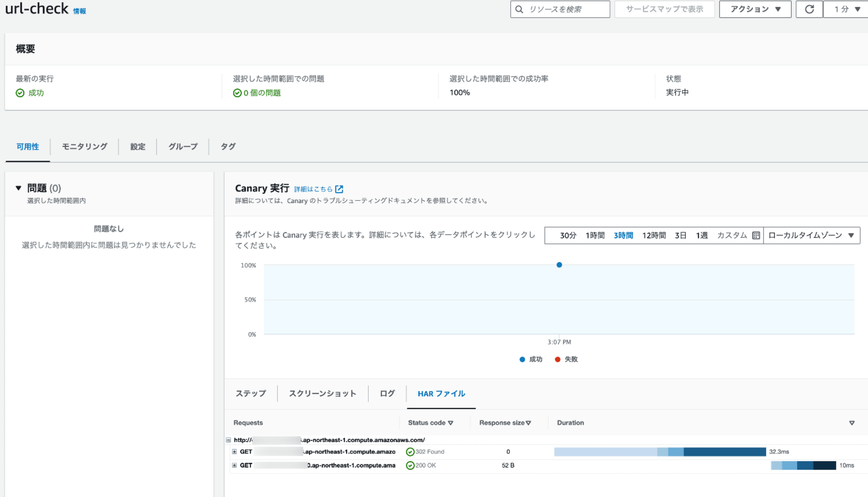This screenshot has width=868, height=497.
Task: Select the 3日 time range
Action: point(681,235)
